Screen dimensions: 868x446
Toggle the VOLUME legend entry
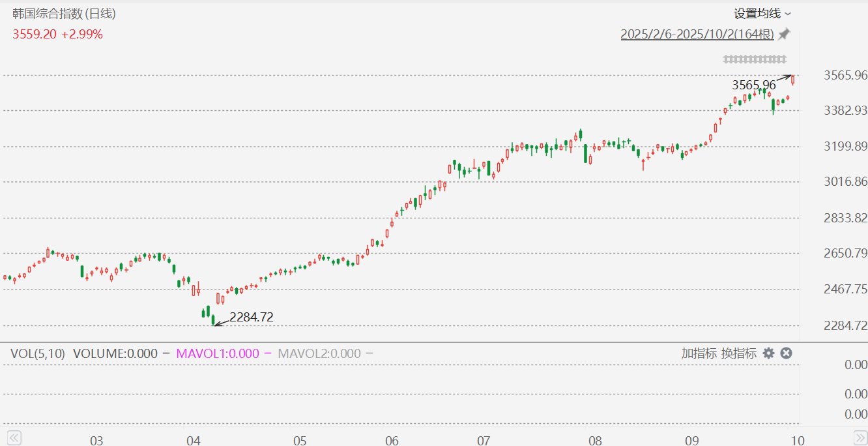tap(115, 353)
